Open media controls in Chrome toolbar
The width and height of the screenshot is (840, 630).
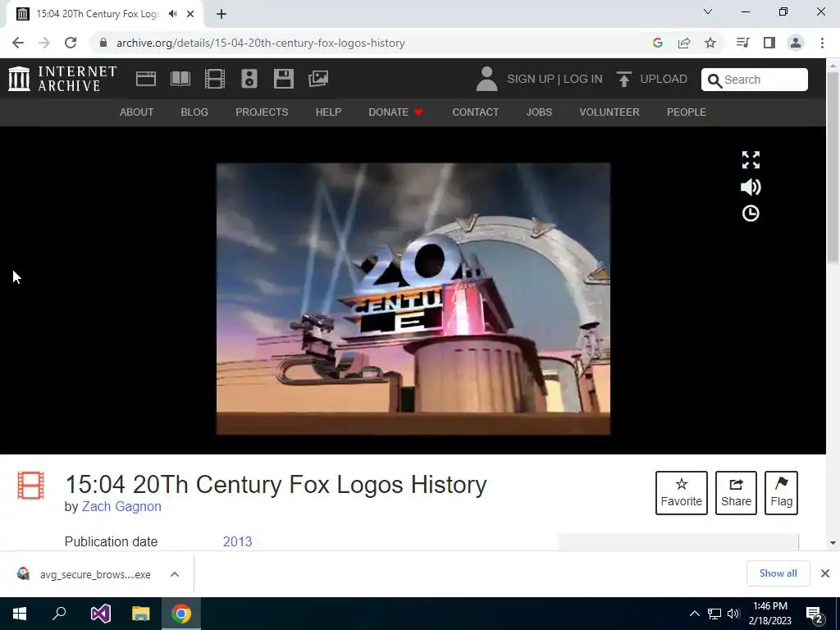coord(742,43)
